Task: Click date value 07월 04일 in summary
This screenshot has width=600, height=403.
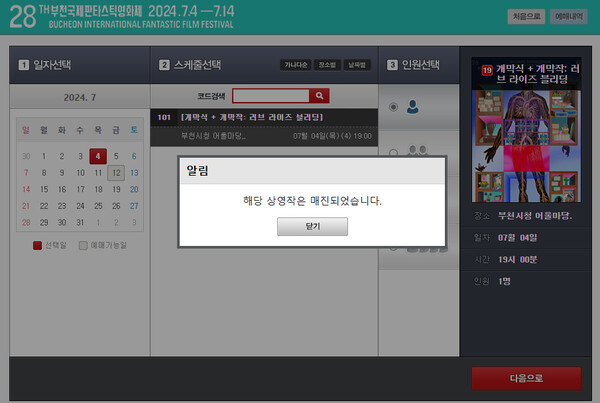Action: [517, 238]
